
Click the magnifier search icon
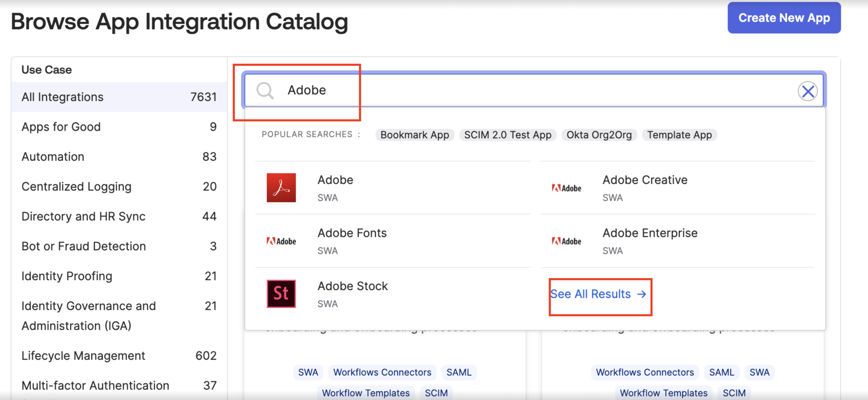click(265, 91)
